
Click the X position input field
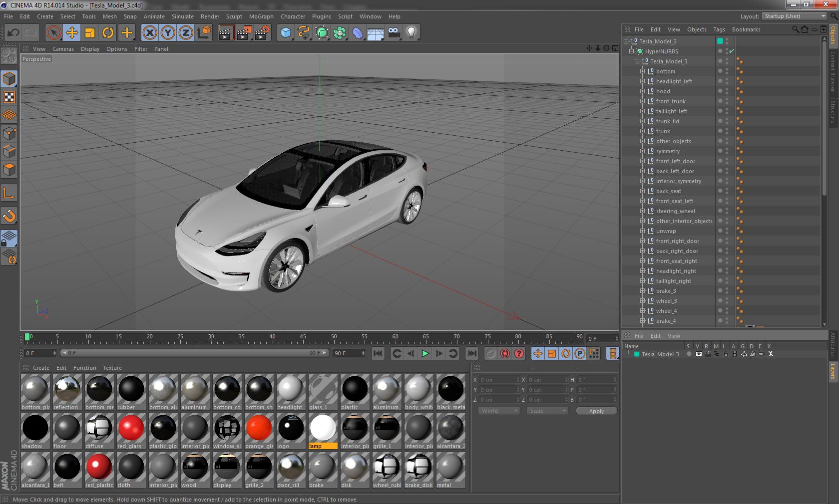point(499,380)
